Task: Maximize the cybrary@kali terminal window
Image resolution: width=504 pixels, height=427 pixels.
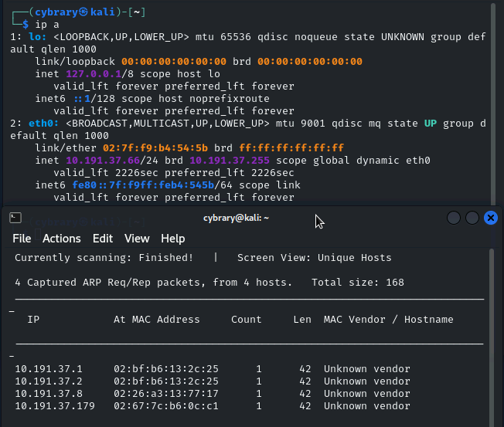Action: pos(472,219)
